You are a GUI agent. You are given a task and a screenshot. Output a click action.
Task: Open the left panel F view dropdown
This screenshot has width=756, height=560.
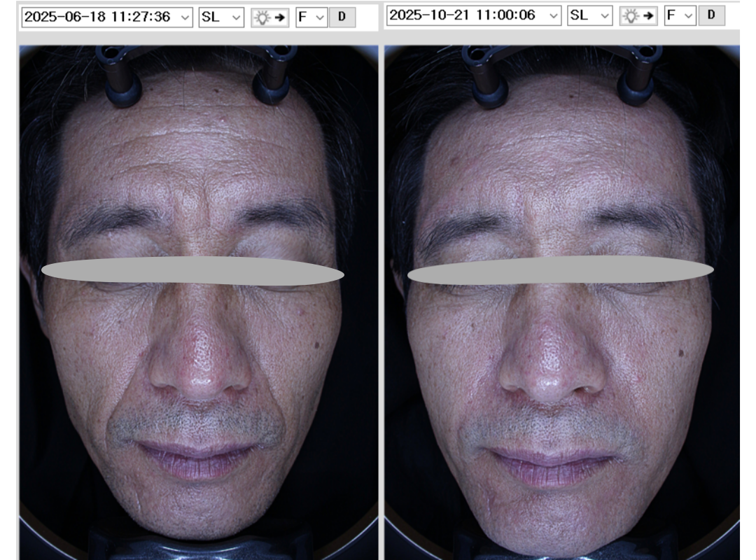pos(311,17)
